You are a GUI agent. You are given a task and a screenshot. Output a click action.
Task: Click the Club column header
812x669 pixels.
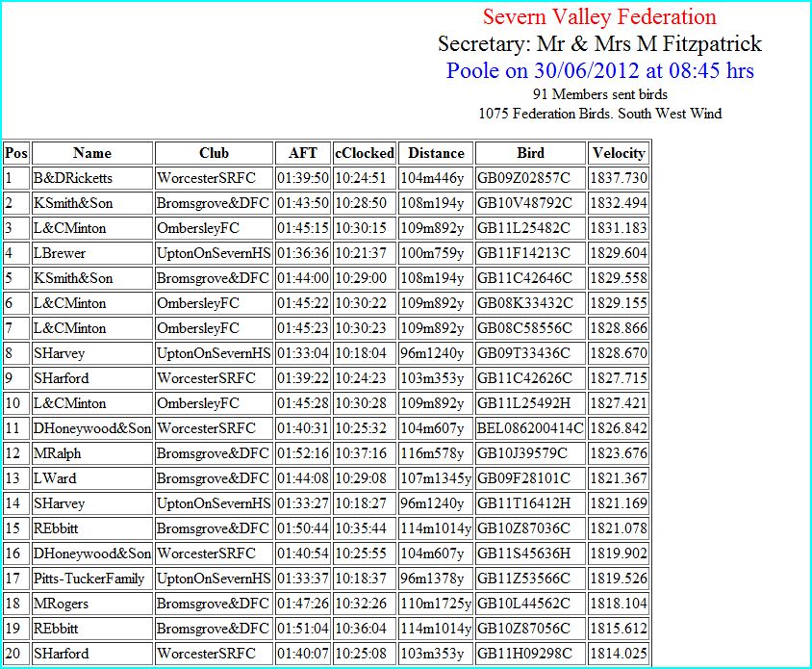214,153
